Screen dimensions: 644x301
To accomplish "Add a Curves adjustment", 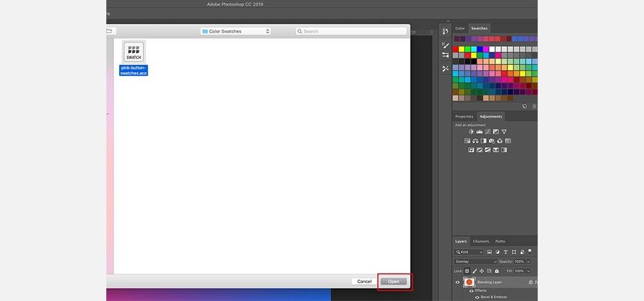I will [488, 132].
